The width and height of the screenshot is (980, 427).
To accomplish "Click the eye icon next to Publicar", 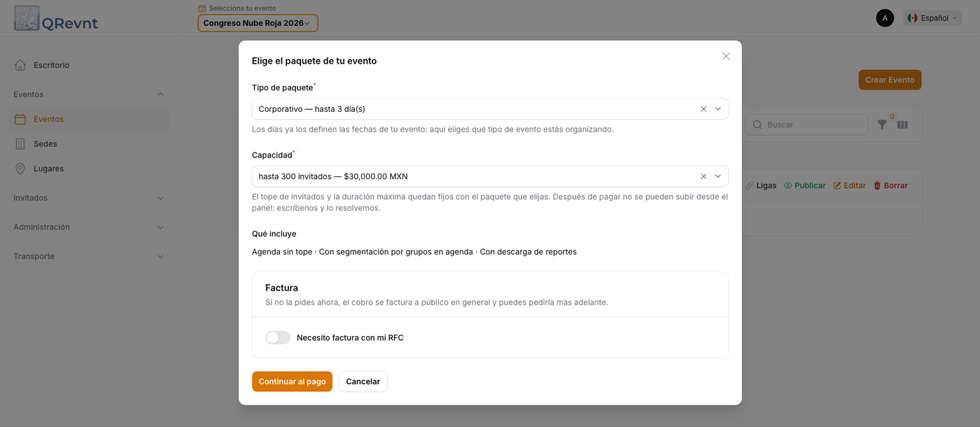I will (x=787, y=185).
